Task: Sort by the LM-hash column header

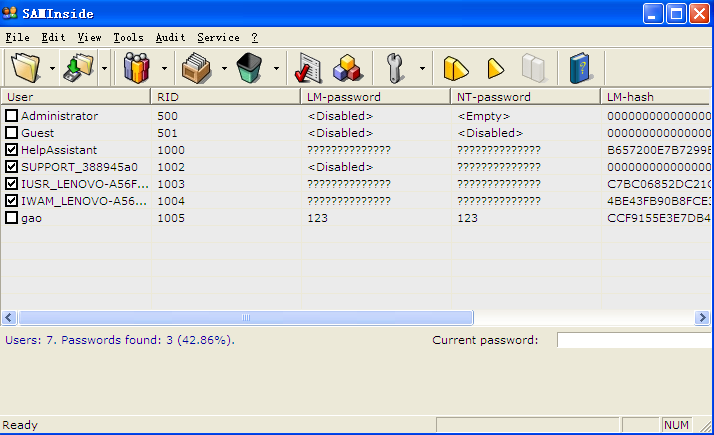Action: [656, 97]
